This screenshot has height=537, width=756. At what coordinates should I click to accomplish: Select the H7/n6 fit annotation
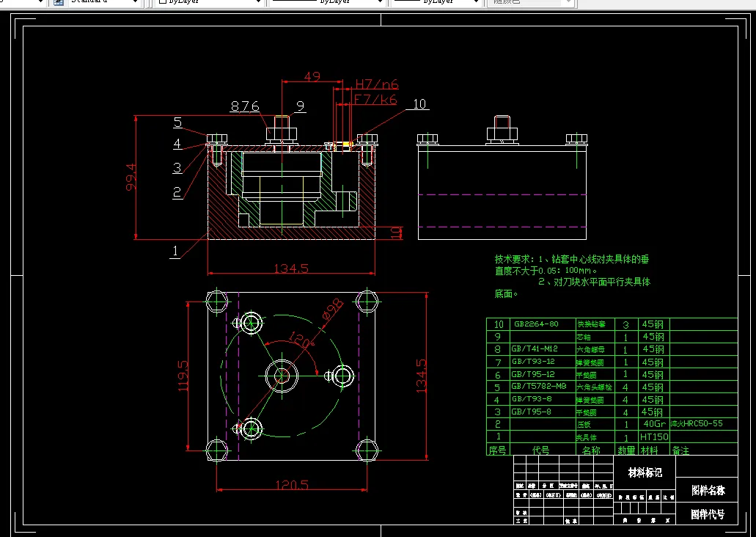click(377, 84)
